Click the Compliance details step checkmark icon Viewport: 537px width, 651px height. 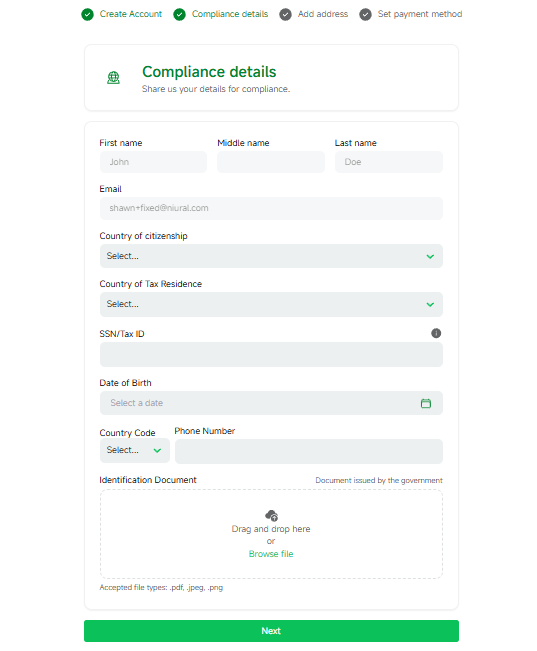[179, 15]
